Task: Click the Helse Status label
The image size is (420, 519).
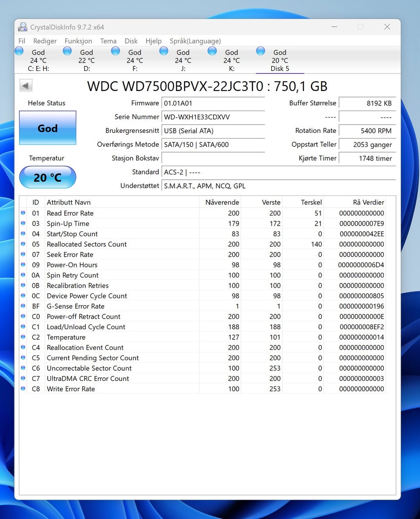Action: (x=47, y=103)
